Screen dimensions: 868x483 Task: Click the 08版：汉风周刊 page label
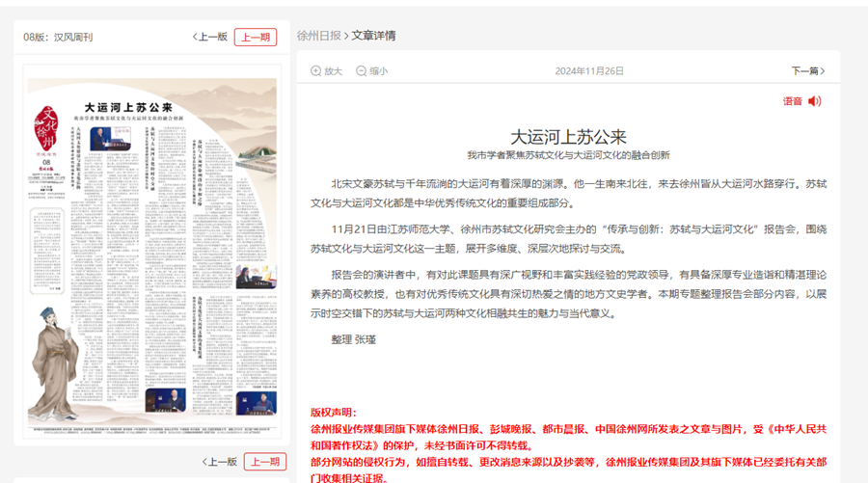coord(58,38)
